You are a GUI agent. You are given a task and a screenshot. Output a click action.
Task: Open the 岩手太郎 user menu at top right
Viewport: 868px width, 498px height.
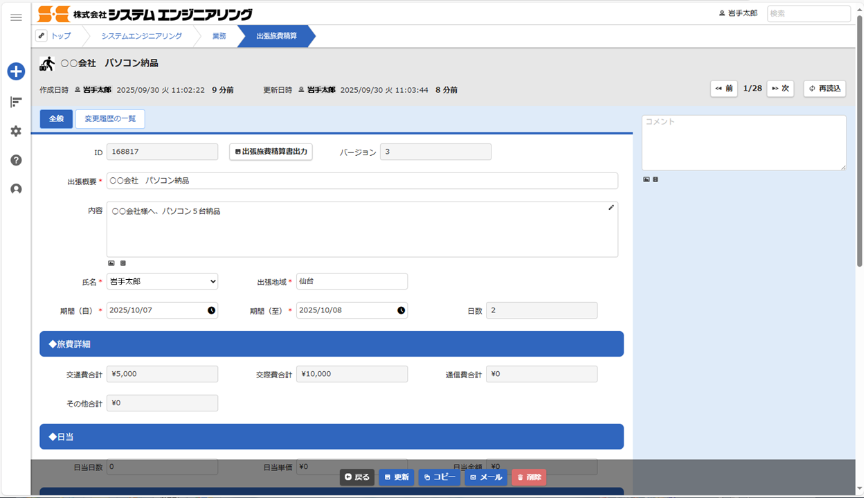[739, 13]
